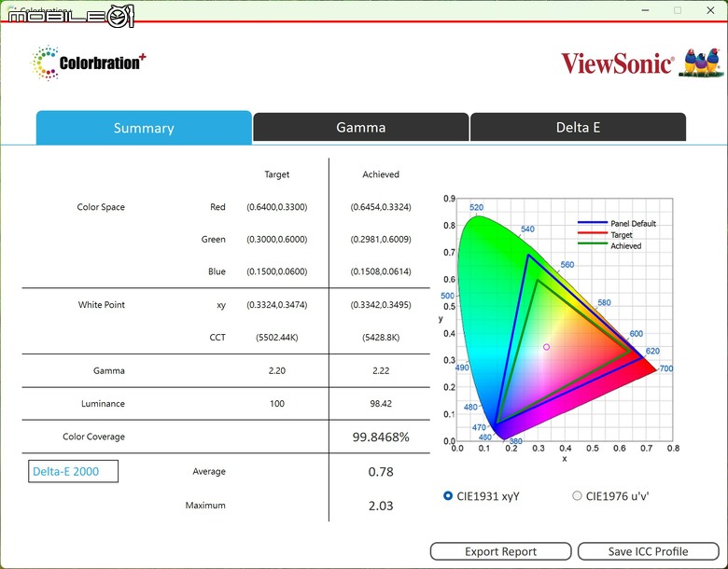This screenshot has height=569, width=728.
Task: Click the White Point row label
Action: (101, 304)
